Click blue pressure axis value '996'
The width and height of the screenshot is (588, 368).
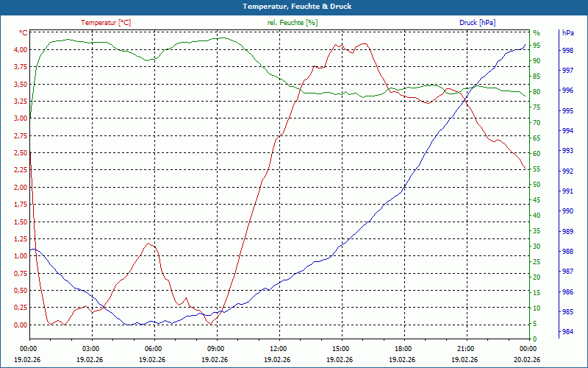pos(567,91)
